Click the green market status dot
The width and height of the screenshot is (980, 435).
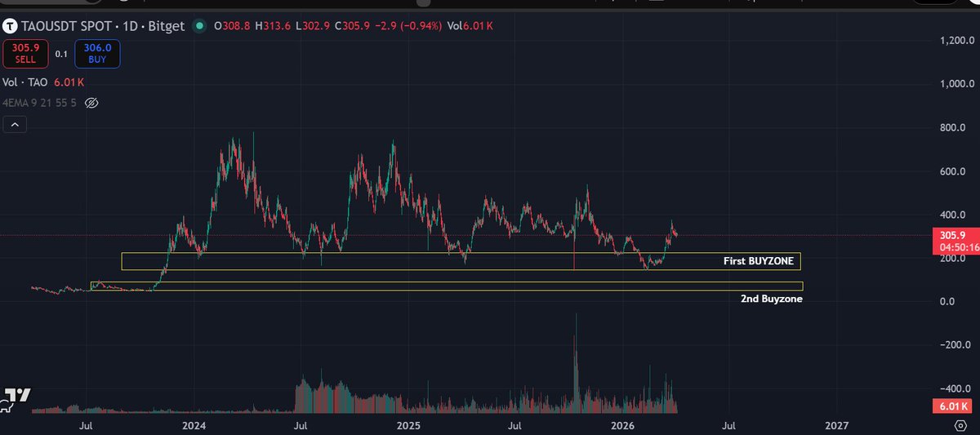[199, 27]
